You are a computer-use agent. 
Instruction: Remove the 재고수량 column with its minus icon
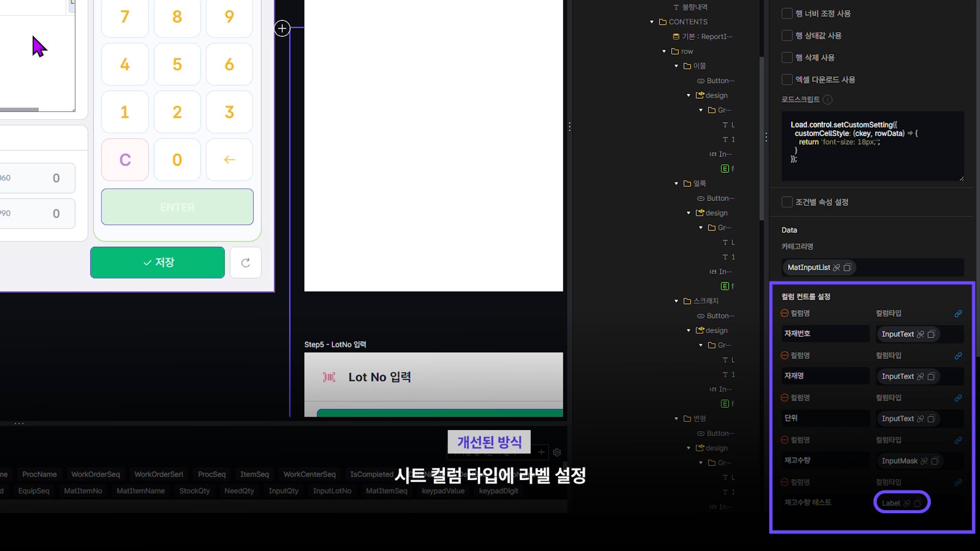(785, 440)
